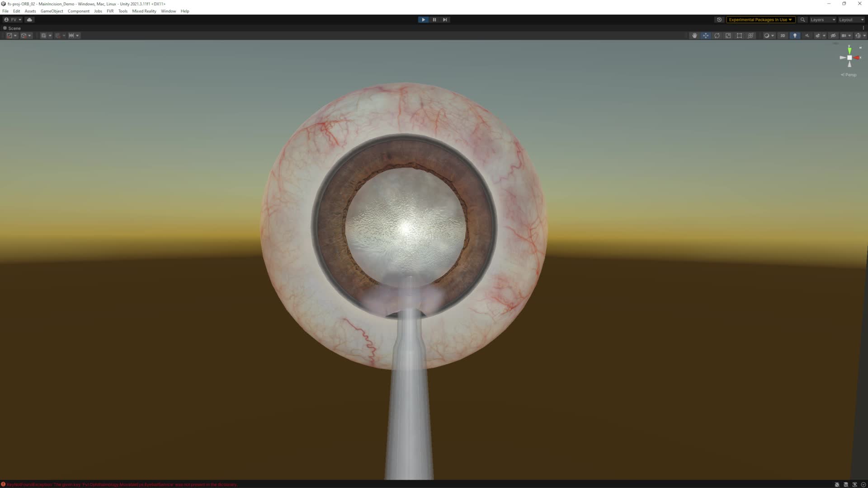The height and width of the screenshot is (488, 868).
Task: Open the GameObject menu
Action: [x=52, y=11]
